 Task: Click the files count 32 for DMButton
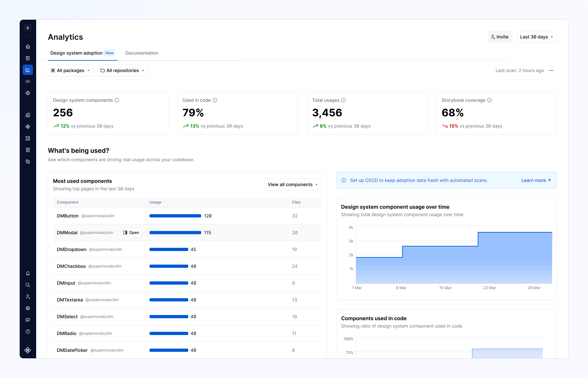[x=295, y=216]
